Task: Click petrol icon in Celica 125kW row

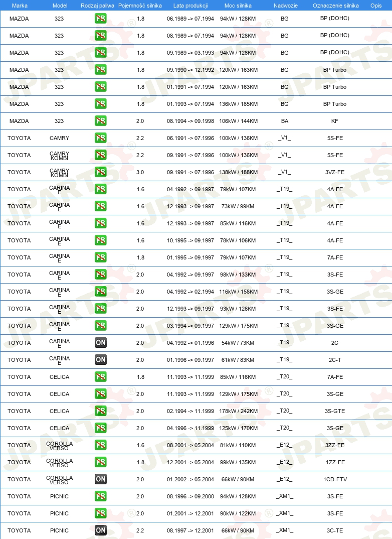Action: tap(101, 428)
